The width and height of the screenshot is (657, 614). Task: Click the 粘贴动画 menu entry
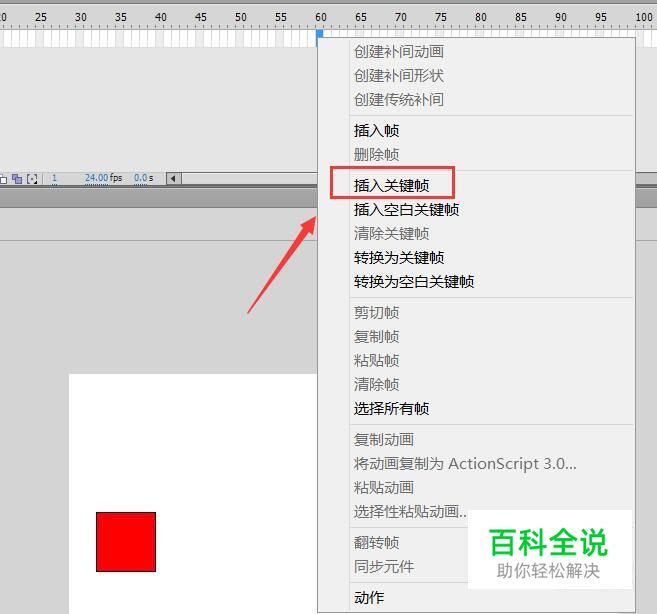coord(384,487)
